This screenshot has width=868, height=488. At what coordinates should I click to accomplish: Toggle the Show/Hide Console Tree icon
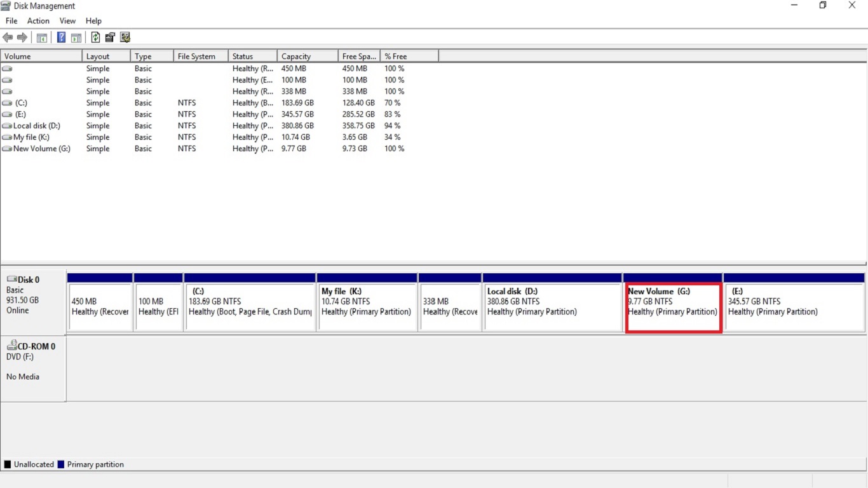pos(42,37)
